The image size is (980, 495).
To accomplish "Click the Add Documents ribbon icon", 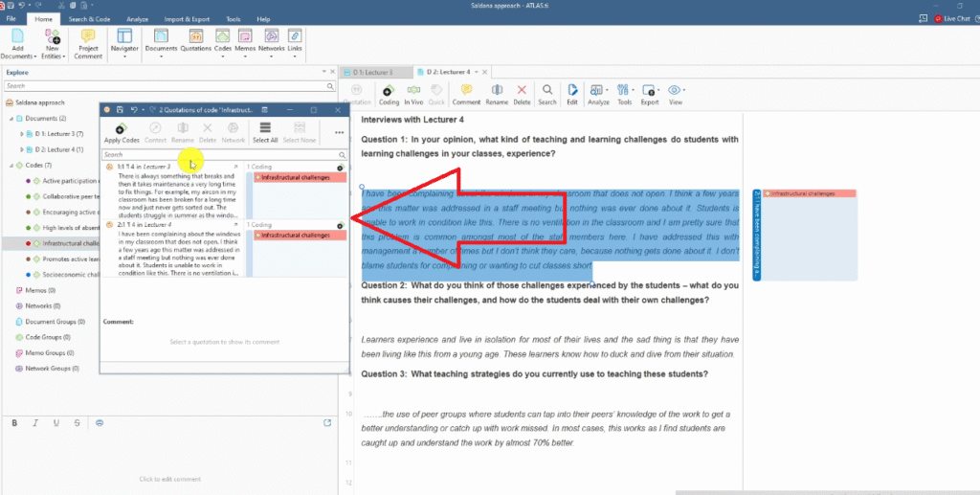I will (x=17, y=43).
